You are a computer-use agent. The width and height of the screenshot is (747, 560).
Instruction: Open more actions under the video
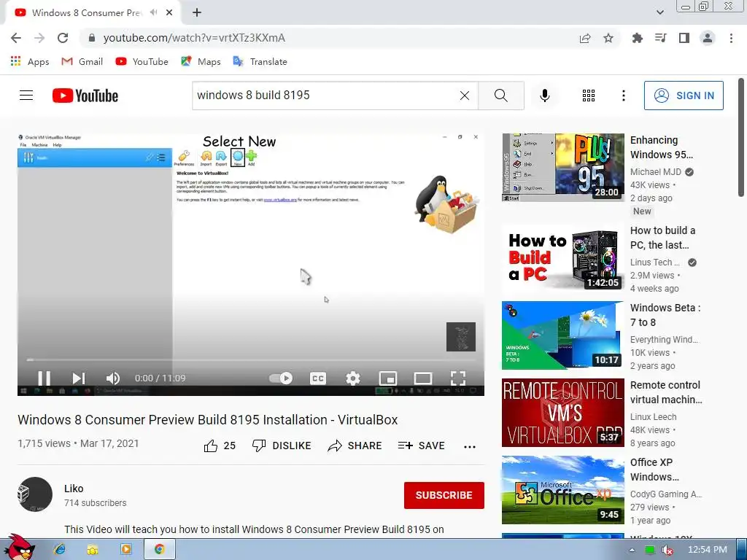tap(470, 447)
